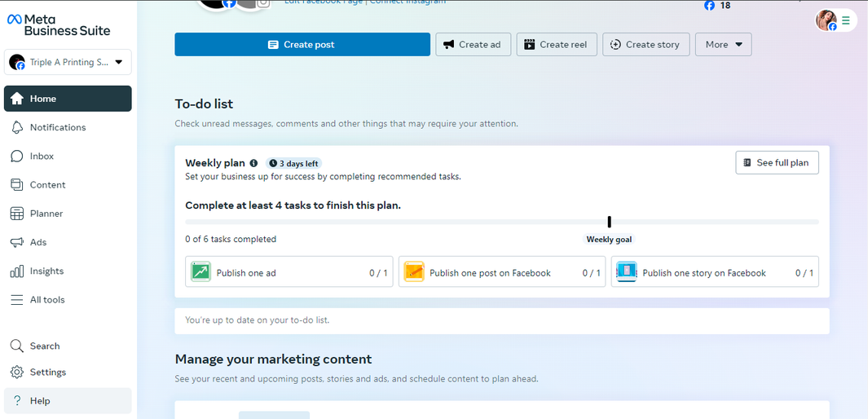The height and width of the screenshot is (419, 868).
Task: Open the Ads section
Action: pyautogui.click(x=68, y=242)
